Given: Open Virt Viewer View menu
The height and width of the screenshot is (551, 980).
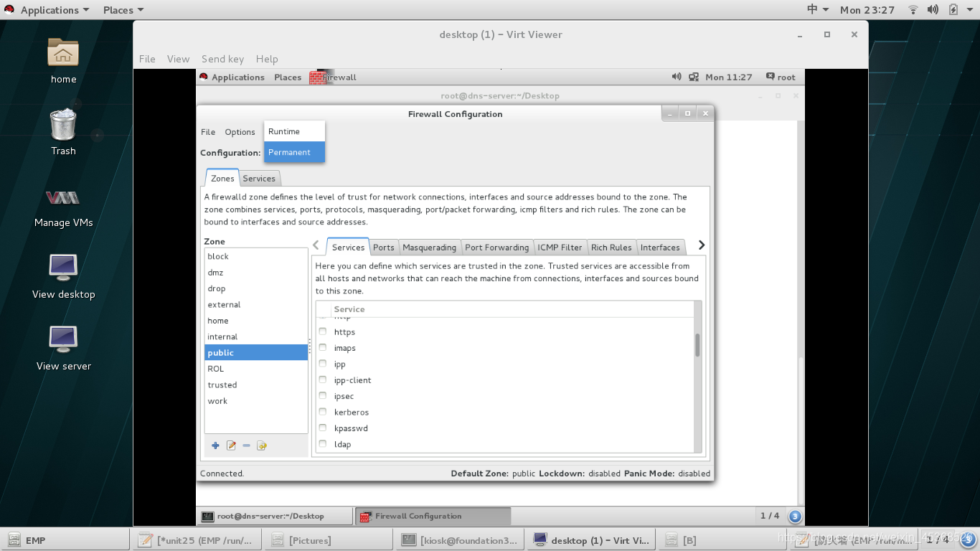Looking at the screenshot, I should pyautogui.click(x=178, y=59).
